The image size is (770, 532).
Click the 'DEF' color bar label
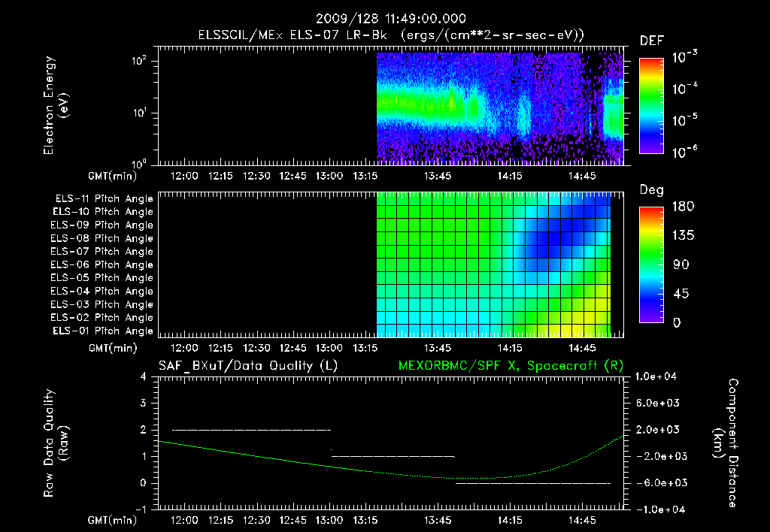(x=652, y=41)
